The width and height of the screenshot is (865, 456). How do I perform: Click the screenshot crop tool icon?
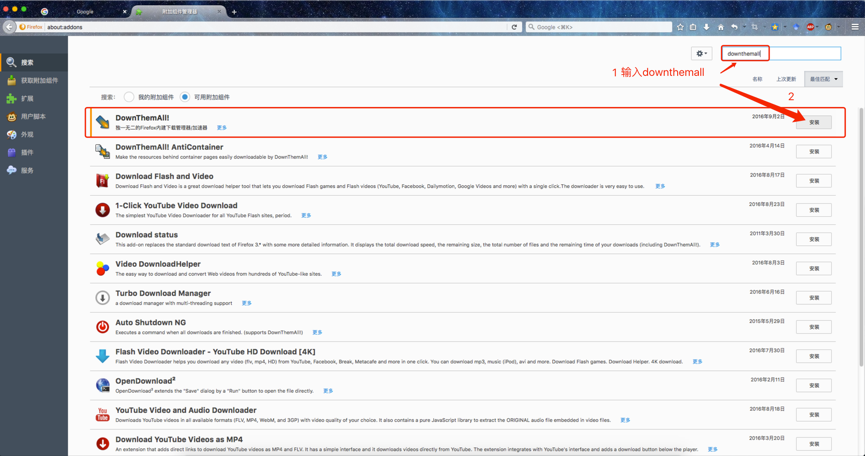point(755,26)
